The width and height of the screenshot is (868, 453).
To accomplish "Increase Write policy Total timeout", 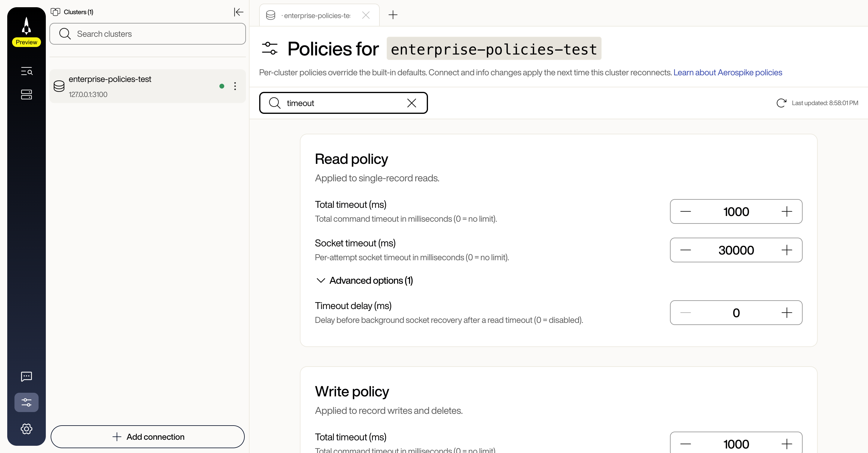I will (x=786, y=444).
